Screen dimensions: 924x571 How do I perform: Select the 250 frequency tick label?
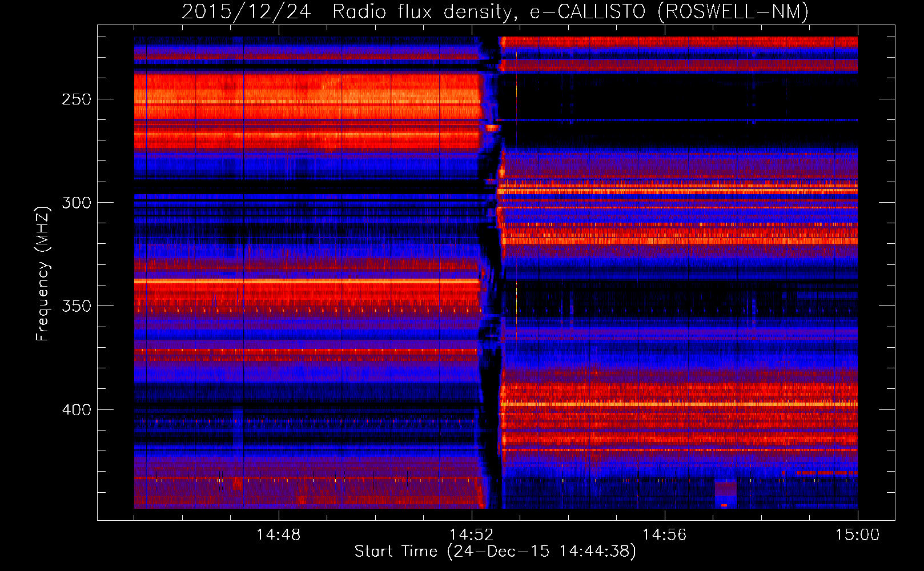[x=77, y=99]
